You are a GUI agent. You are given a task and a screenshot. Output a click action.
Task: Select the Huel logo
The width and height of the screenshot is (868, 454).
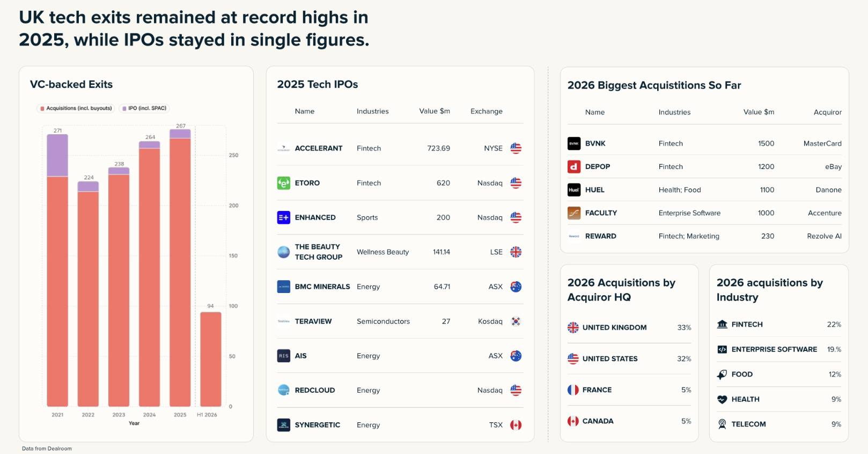click(x=574, y=189)
